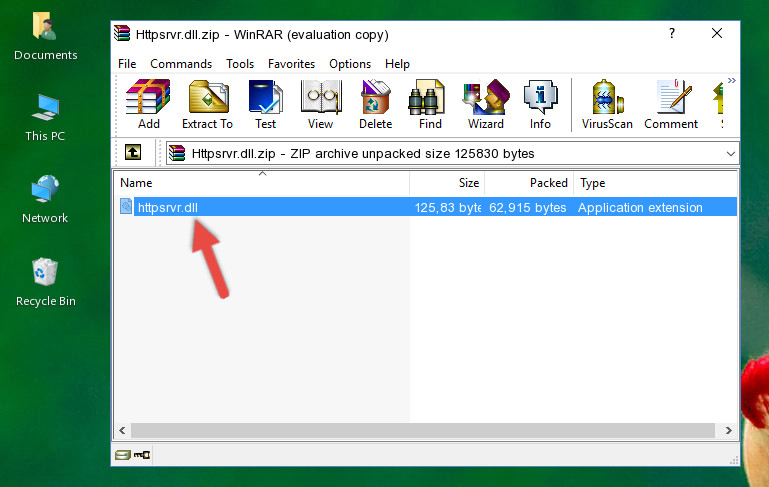Viewport: 769px width, 487px height.
Task: Click the horizontal scrollbar right arrow
Action: (x=729, y=430)
